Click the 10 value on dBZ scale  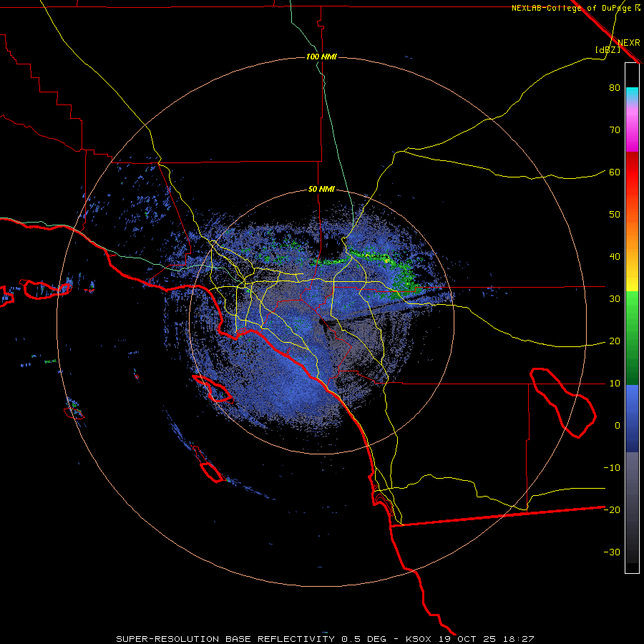[x=615, y=384]
